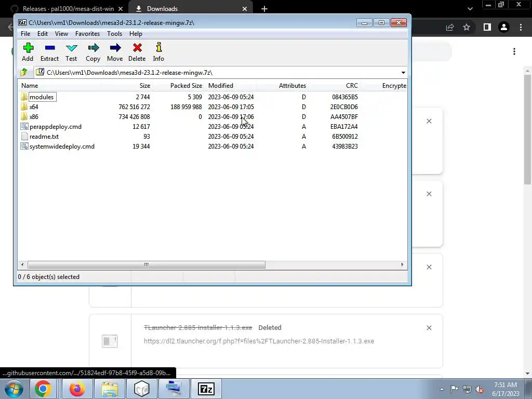
Task: Select readme.txt file icon
Action: [24, 137]
